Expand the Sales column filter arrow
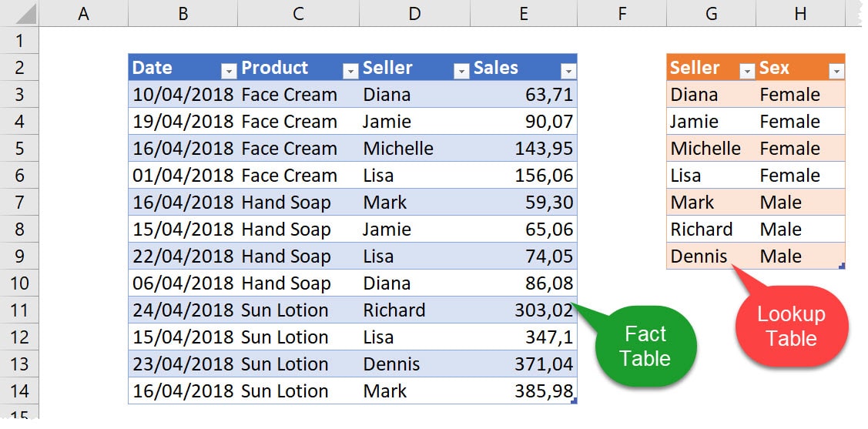This screenshot has width=868, height=429. 568,71
